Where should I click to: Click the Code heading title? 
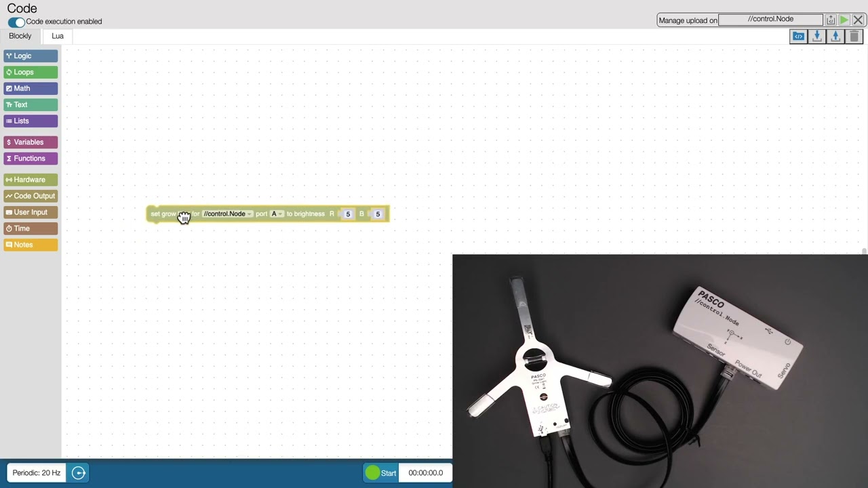click(x=22, y=9)
